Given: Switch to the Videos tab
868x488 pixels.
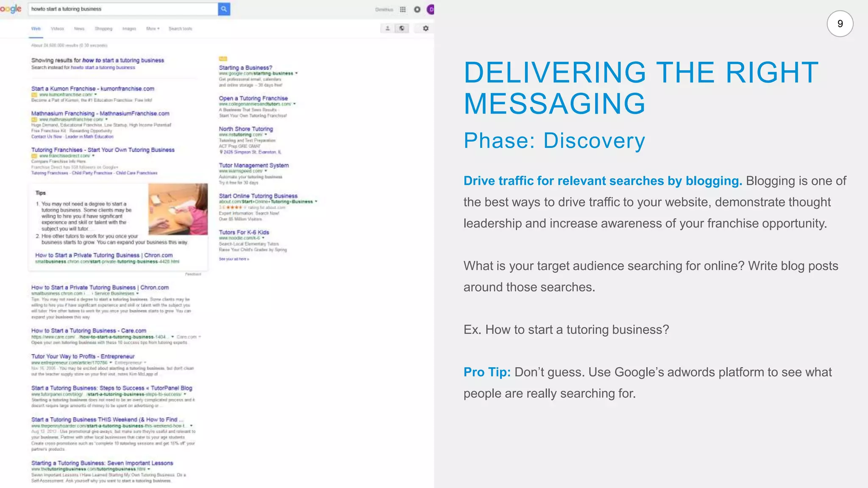Looking at the screenshot, I should point(57,29).
